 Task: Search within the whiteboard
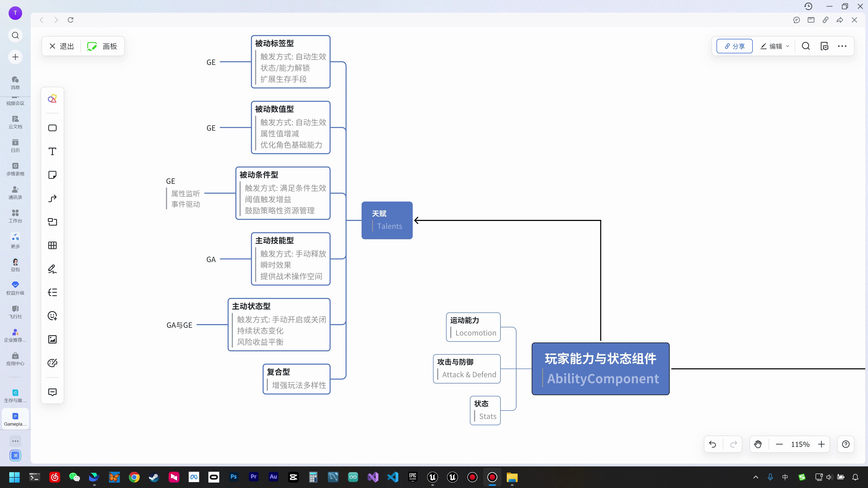[x=806, y=46]
